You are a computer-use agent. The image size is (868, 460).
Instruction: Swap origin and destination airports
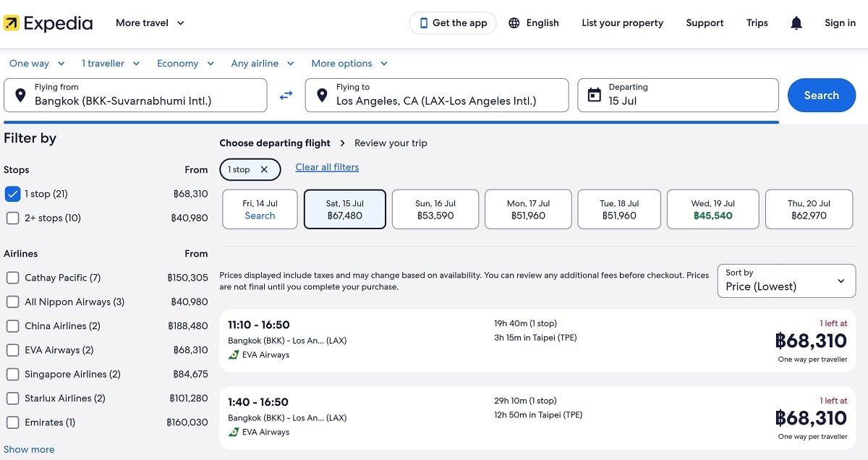(x=286, y=95)
